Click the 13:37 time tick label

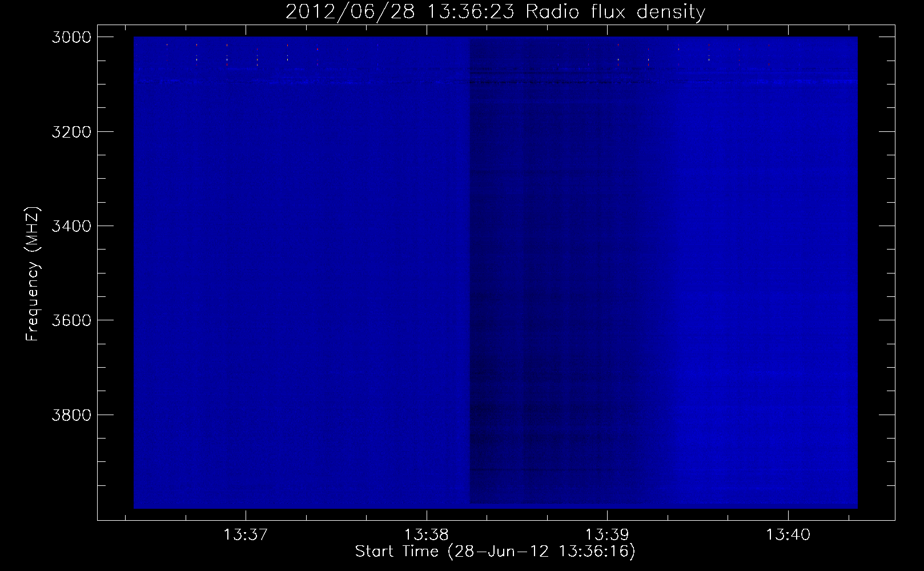click(246, 535)
